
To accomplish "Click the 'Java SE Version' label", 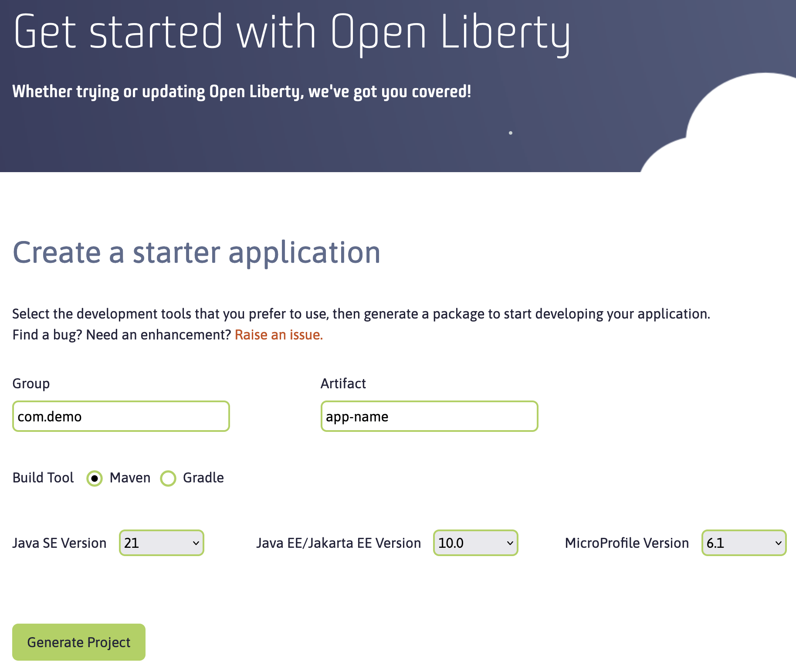I will tap(59, 543).
